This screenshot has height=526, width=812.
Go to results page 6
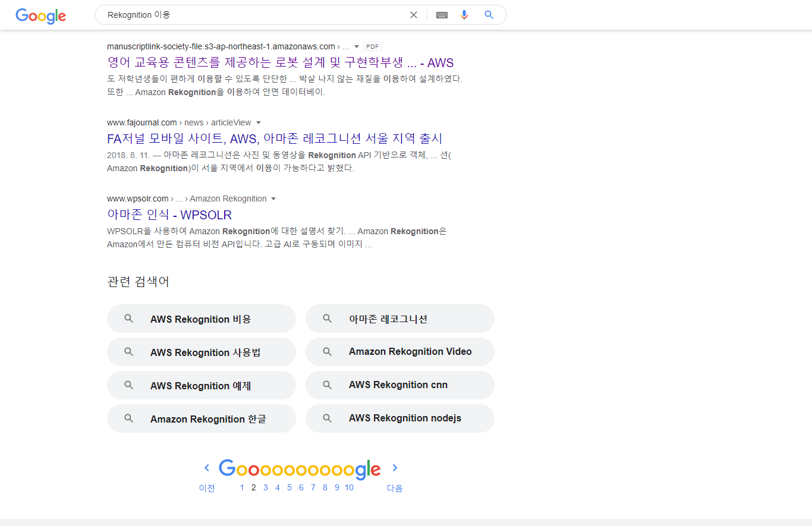(301, 487)
